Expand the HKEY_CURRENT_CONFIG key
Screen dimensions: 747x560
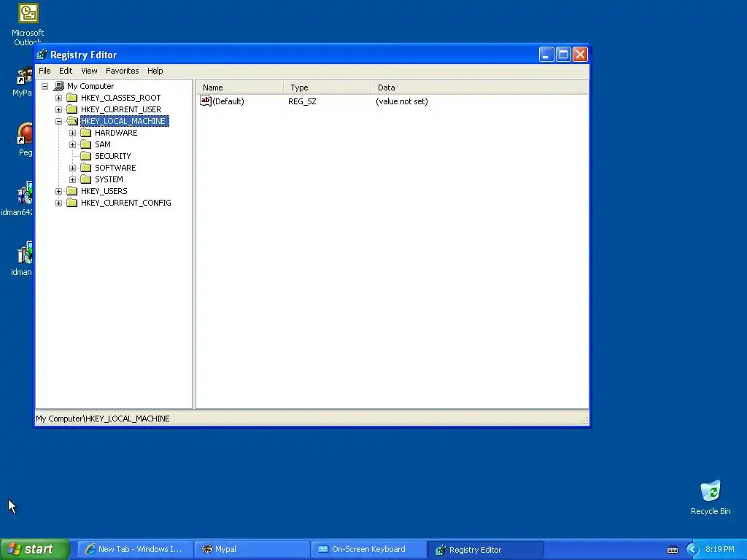pos(58,203)
